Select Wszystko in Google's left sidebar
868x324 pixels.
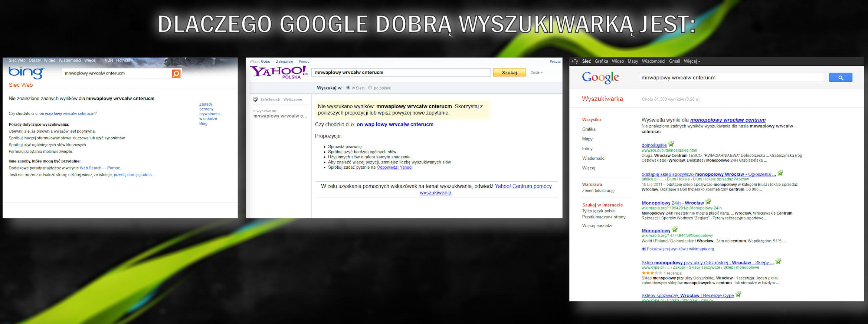point(592,120)
